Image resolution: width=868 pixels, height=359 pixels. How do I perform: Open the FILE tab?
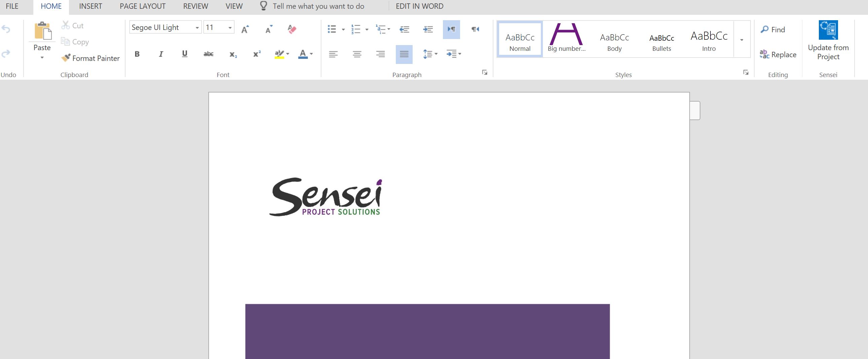click(x=12, y=6)
